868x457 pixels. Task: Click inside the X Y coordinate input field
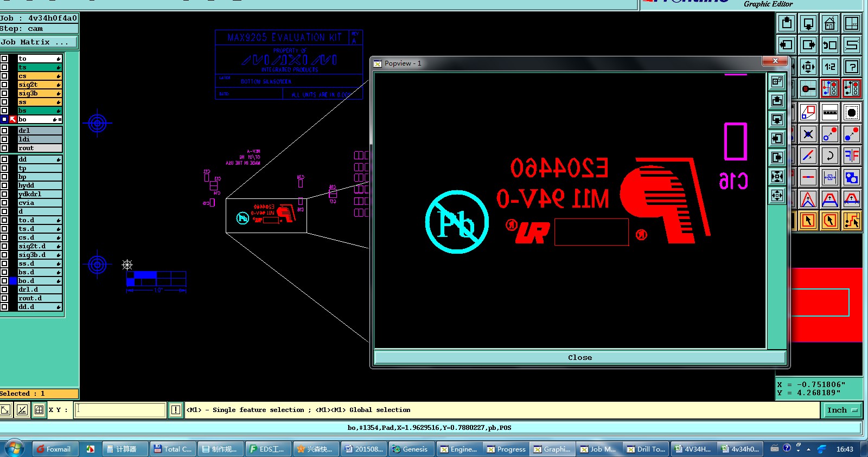pos(120,410)
